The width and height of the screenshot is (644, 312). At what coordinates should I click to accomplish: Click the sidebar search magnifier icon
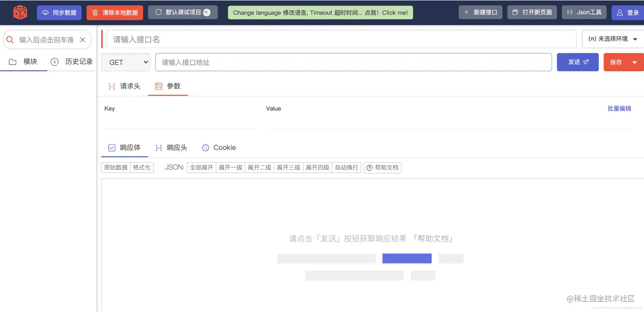coord(10,40)
